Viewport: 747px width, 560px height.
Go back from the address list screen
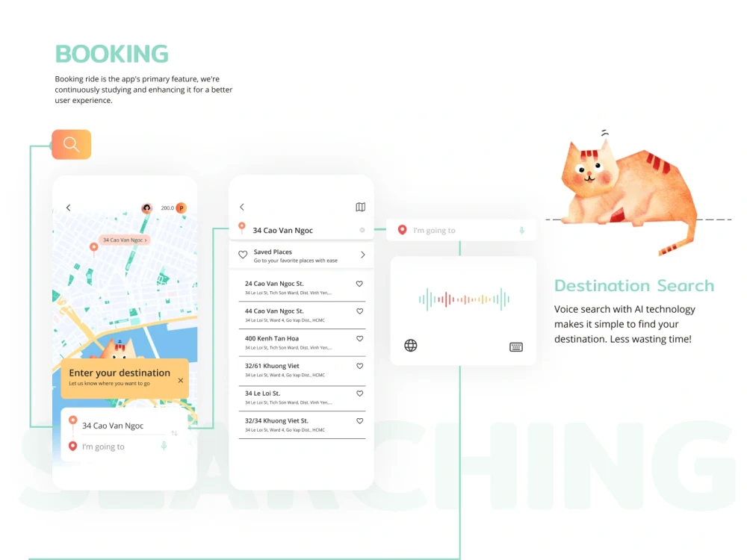(x=242, y=207)
